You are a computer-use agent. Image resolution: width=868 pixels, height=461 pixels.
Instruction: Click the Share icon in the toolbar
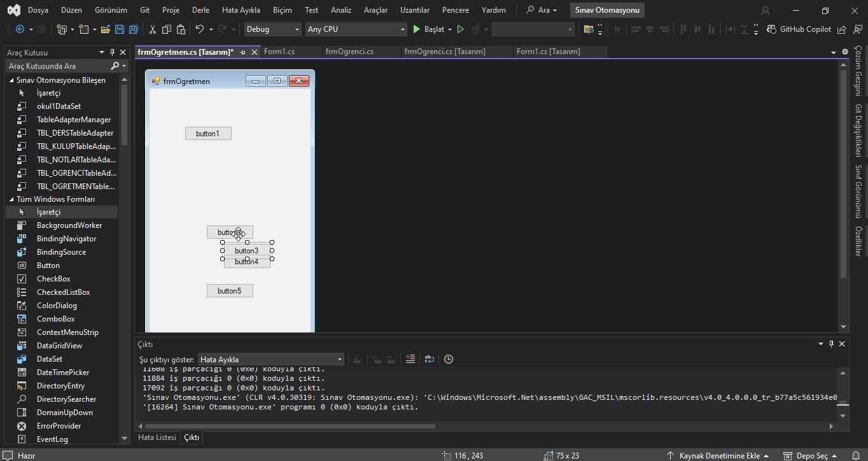[x=841, y=29]
